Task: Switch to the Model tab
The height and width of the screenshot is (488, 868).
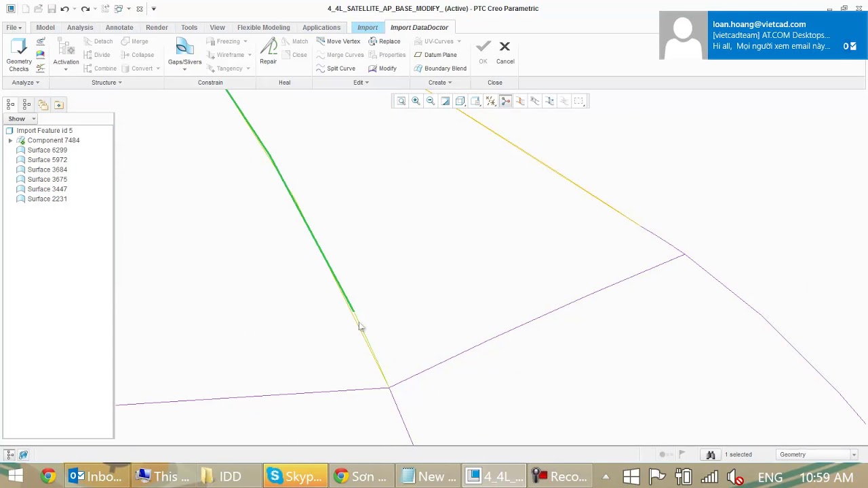Action: coord(45,28)
